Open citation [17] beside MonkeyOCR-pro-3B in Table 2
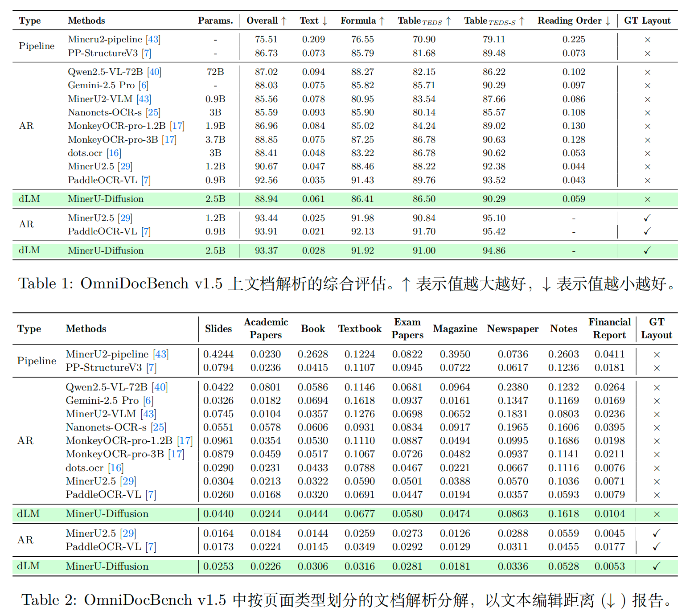This screenshot has width=690, height=616. click(176, 454)
